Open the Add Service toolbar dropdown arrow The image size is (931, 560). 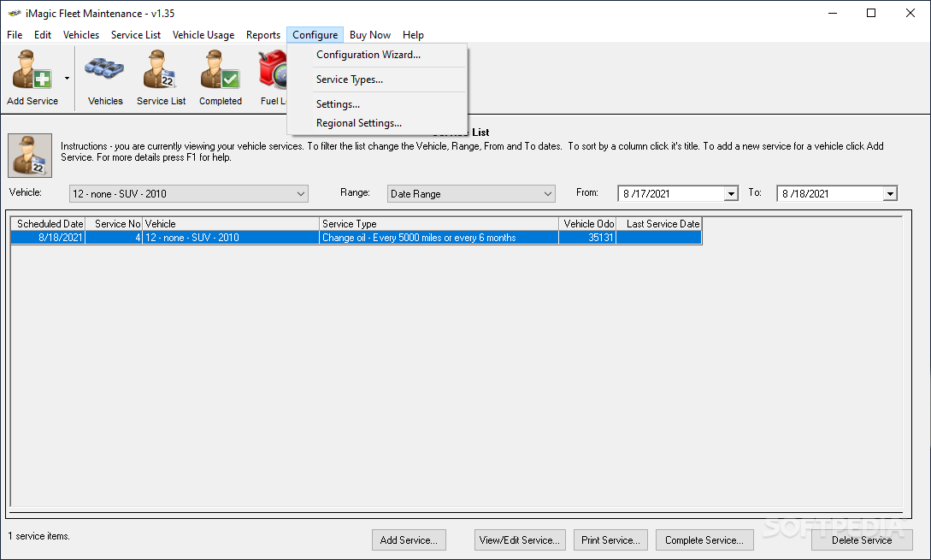[x=67, y=78]
